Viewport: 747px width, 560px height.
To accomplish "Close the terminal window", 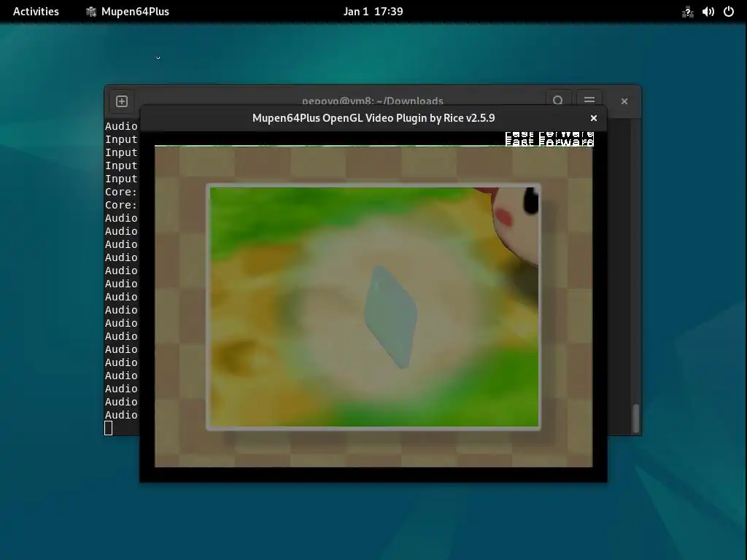I will point(624,101).
